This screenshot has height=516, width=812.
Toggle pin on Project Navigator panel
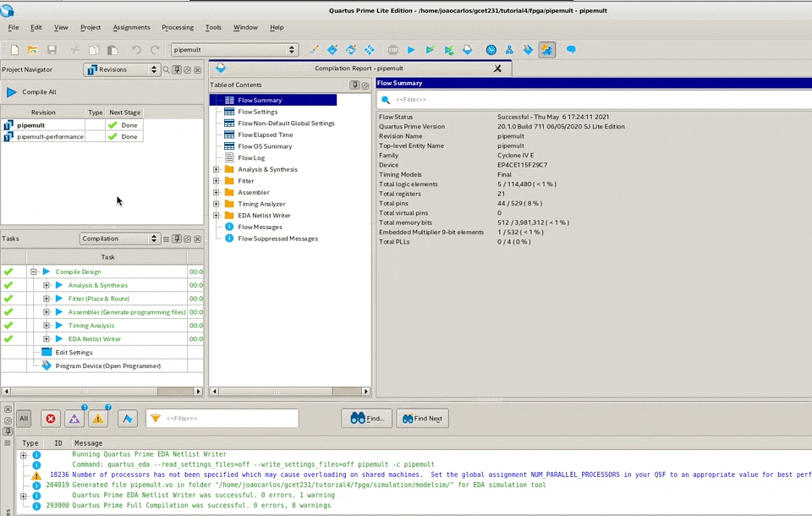point(177,69)
